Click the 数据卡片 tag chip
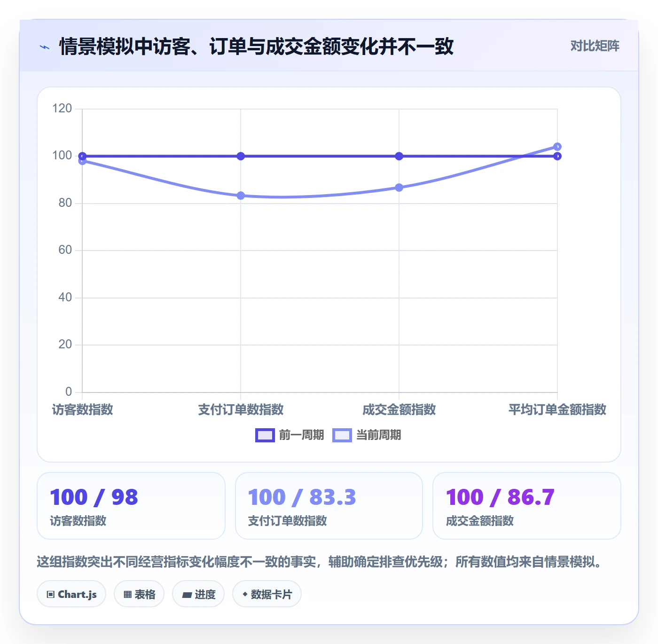 click(x=267, y=594)
